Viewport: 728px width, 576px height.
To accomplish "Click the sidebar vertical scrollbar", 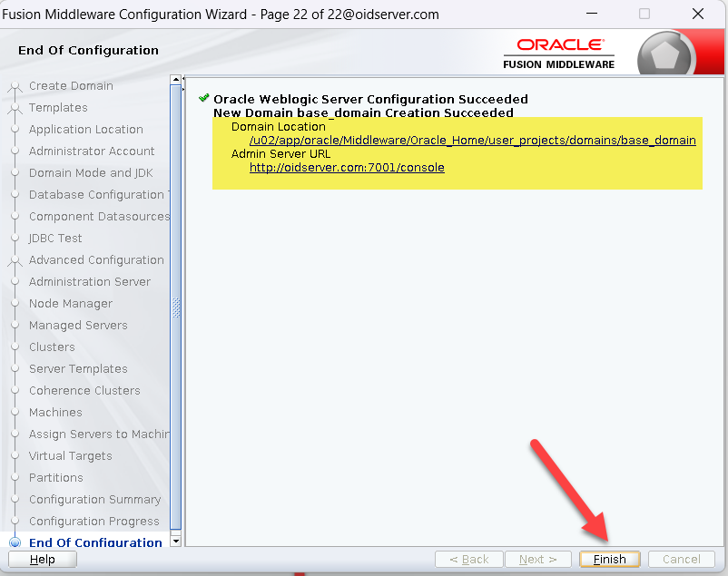I will click(176, 308).
